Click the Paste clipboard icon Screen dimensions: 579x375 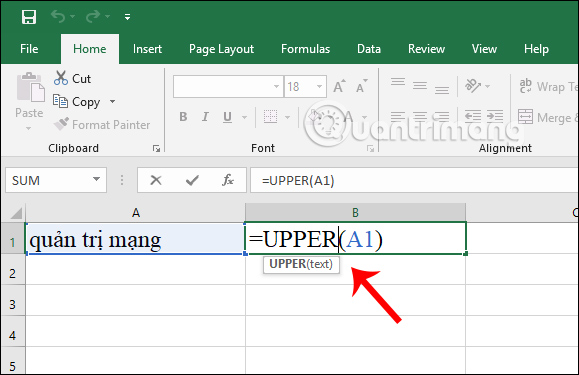point(30,87)
